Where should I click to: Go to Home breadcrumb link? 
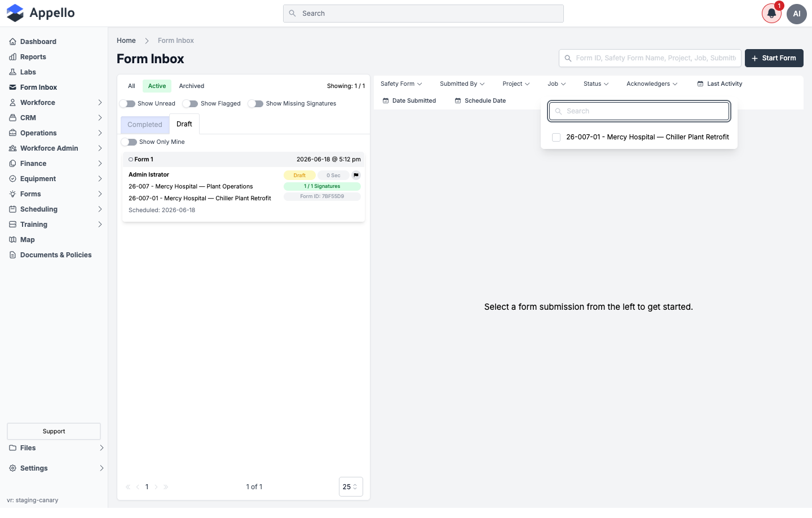coord(126,41)
